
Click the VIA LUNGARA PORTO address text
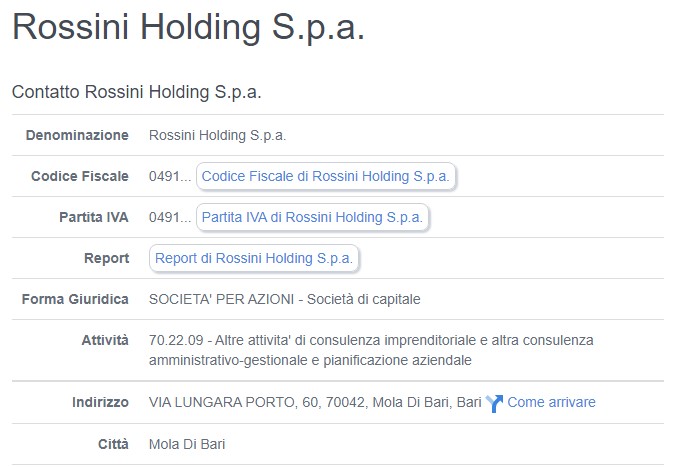click(315, 402)
